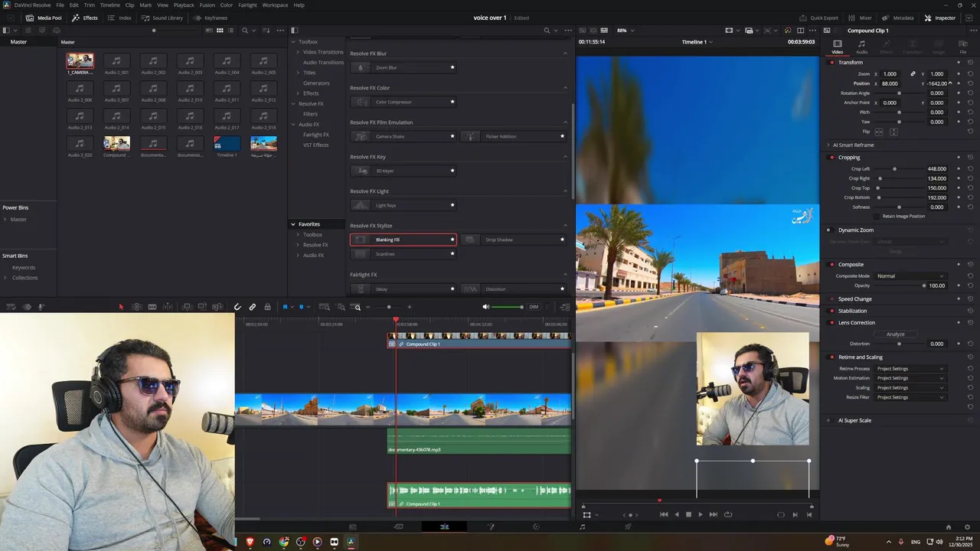Select the Blade edit mode tool in timeline toolbar
This screenshot has height=551, width=980.
pos(152,307)
